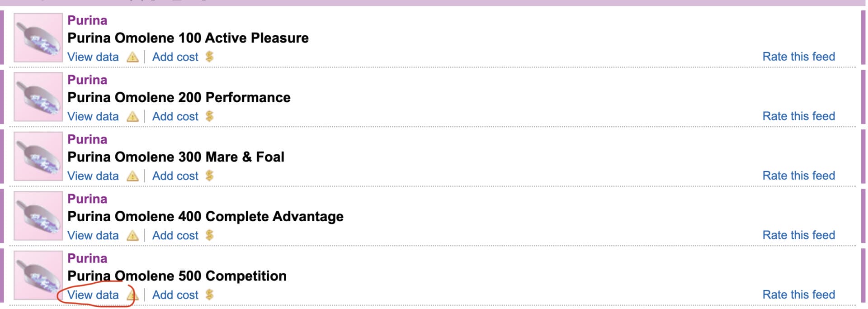Click warning icon for Omolene 400 Complete Advantage
This screenshot has height=309, width=868.
[132, 236]
